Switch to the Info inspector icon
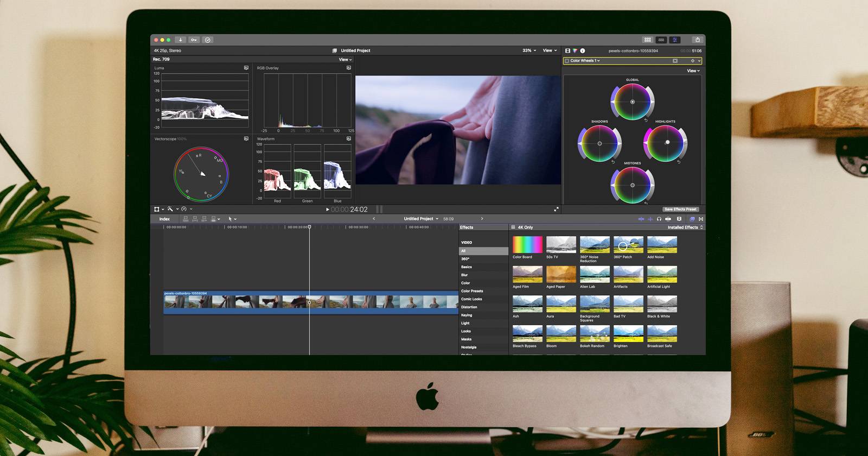Image resolution: width=868 pixels, height=456 pixels. (583, 50)
